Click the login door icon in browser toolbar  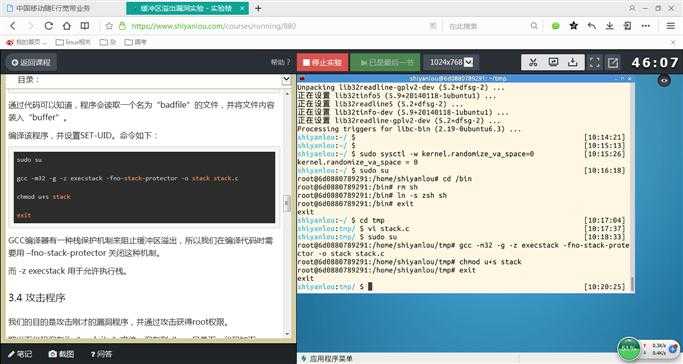tap(628, 26)
